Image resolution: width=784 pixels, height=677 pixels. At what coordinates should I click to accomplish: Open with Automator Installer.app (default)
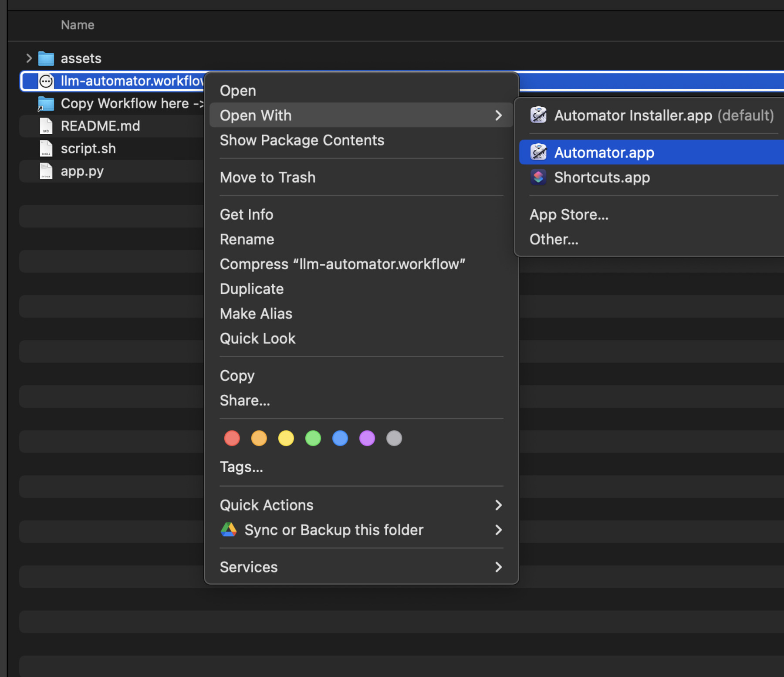coord(652,115)
